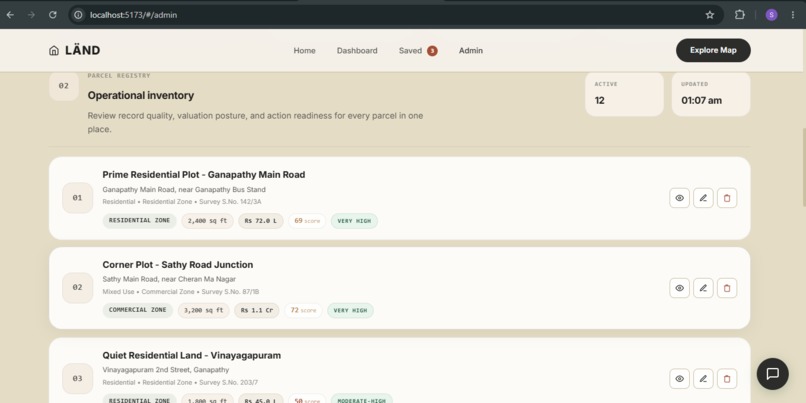
Task: Click the 69 score chip
Action: (307, 221)
